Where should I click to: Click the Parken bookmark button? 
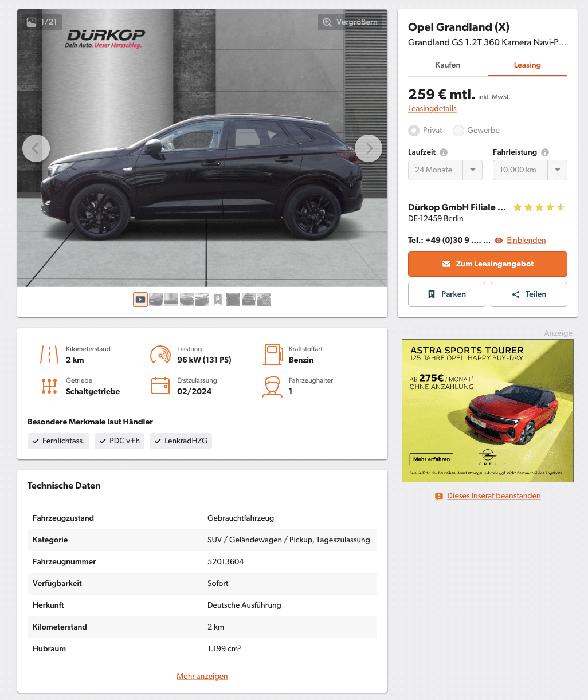447,294
